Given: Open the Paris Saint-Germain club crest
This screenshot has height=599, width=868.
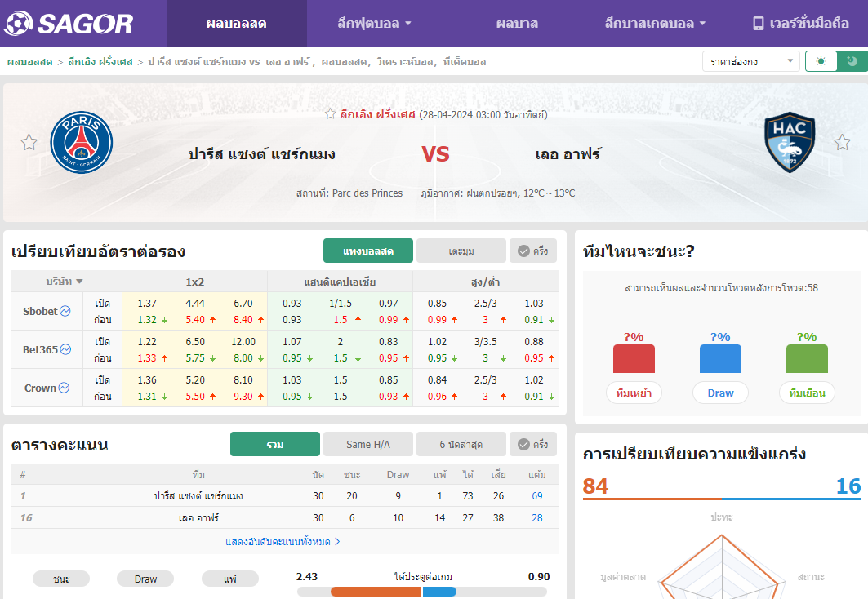Looking at the screenshot, I should tap(82, 143).
